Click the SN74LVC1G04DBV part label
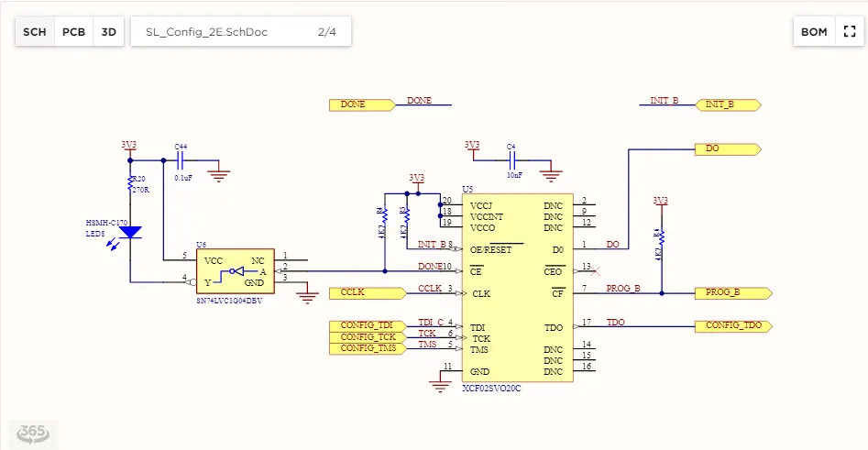Image resolution: width=868 pixels, height=450 pixels. click(229, 302)
